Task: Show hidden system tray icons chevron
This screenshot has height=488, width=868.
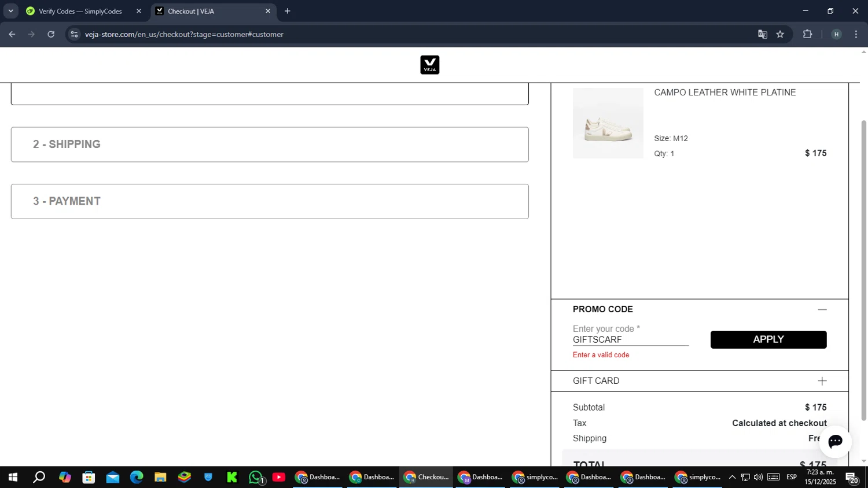Action: (x=732, y=477)
